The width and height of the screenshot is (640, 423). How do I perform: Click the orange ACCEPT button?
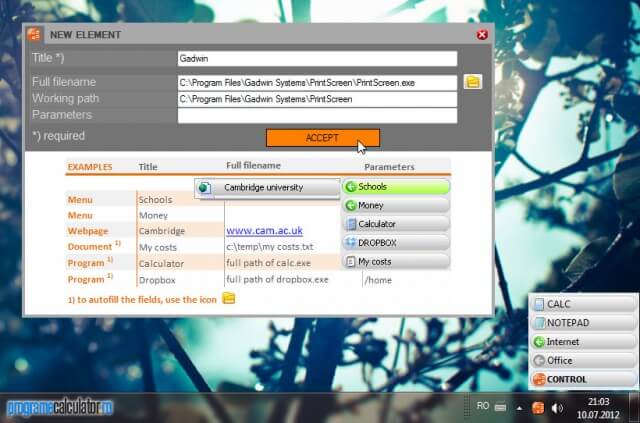coord(322,138)
